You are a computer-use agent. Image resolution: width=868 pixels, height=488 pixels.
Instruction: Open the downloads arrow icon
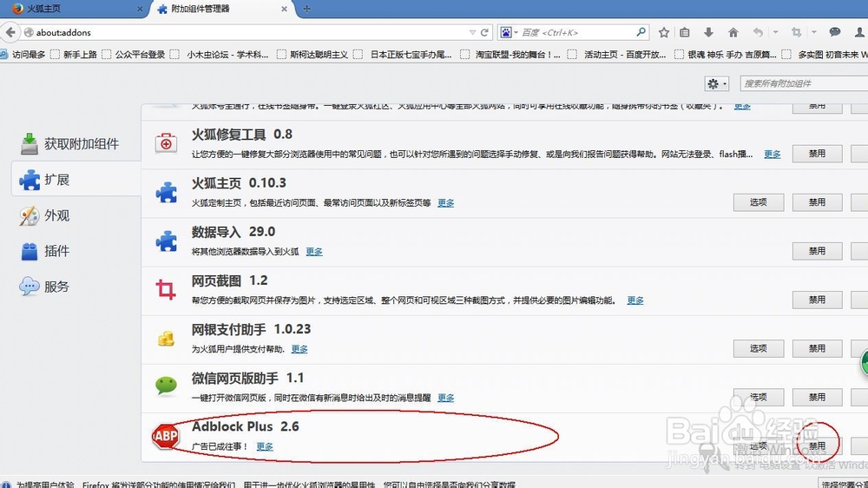708,33
